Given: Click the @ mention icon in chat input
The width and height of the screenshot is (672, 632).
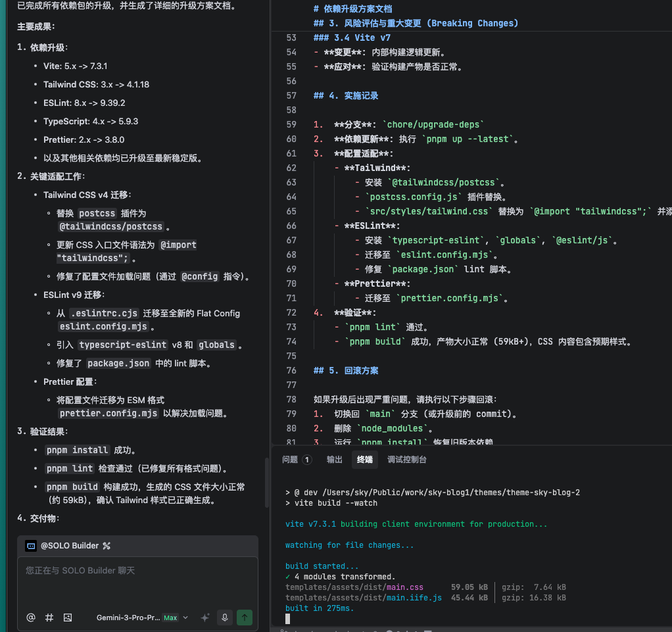Looking at the screenshot, I should pyautogui.click(x=30, y=618).
